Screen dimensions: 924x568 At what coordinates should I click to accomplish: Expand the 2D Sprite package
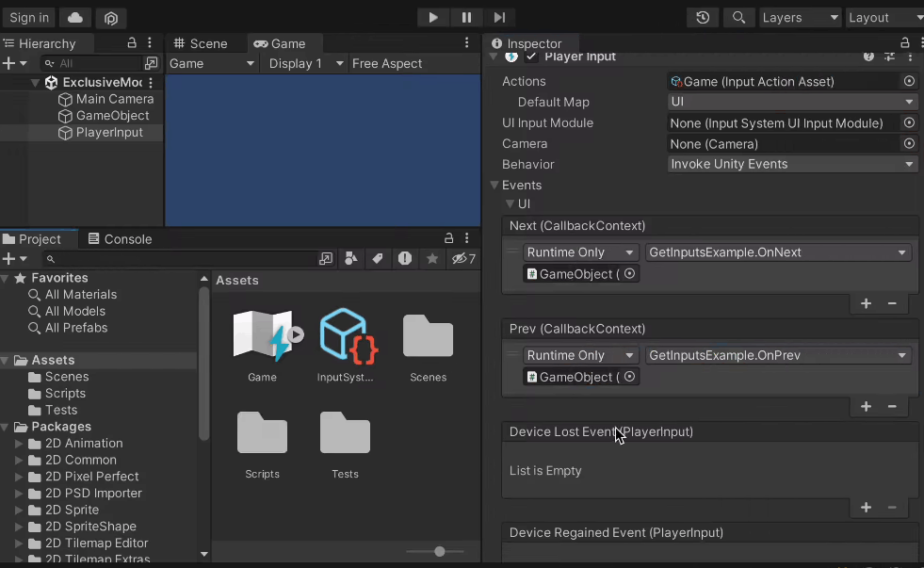pyautogui.click(x=18, y=510)
